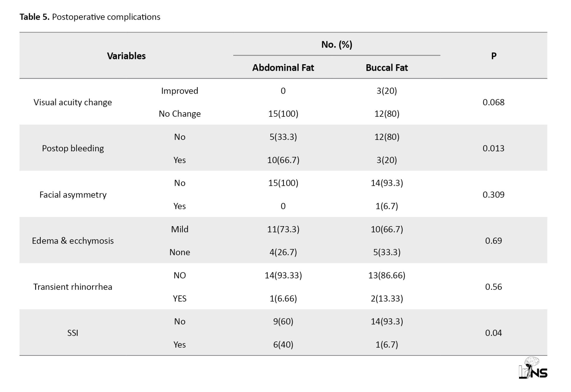Click the 13(86.66) buccal fat cell

pyautogui.click(x=387, y=275)
